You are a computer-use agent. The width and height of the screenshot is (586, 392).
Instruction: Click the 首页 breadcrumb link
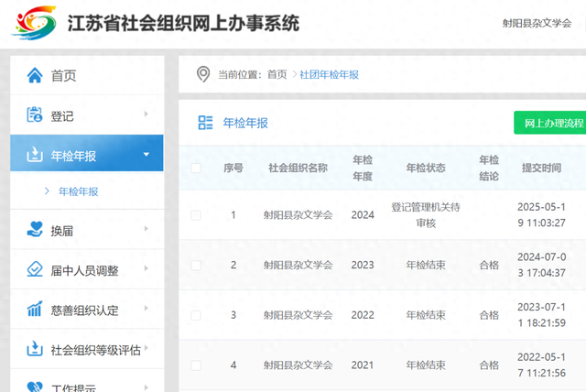[277, 74]
